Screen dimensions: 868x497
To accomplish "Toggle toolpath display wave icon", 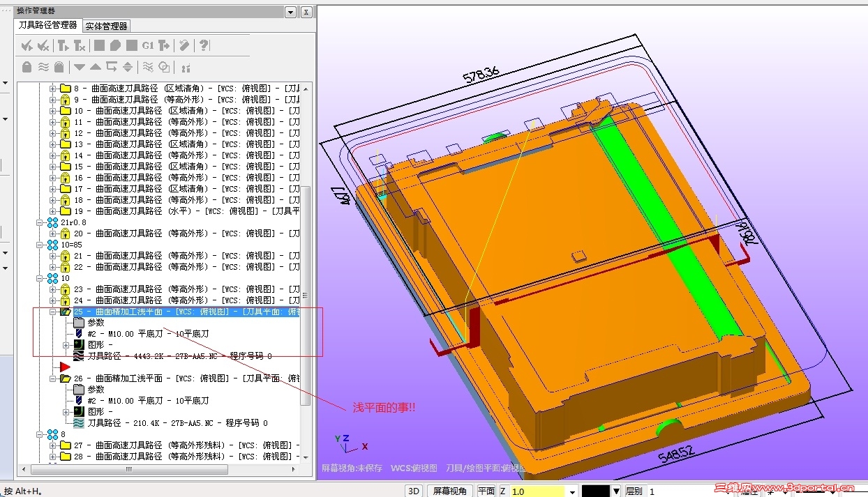I will coord(43,67).
